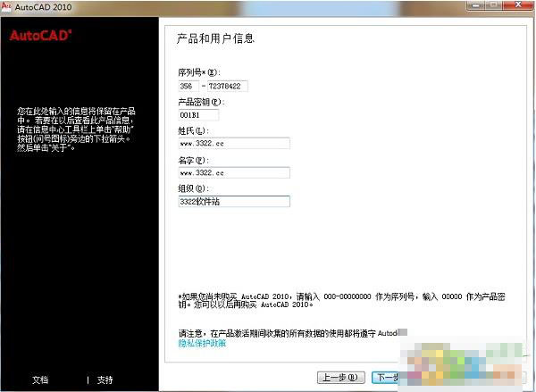536x392 pixels.
Task: Open the 支持 support link
Action: tap(105, 379)
